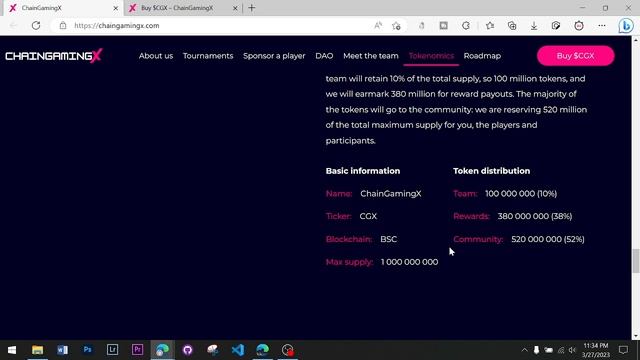The width and height of the screenshot is (640, 360).
Task: Open browser Settings and more menu
Action: [x=602, y=25]
